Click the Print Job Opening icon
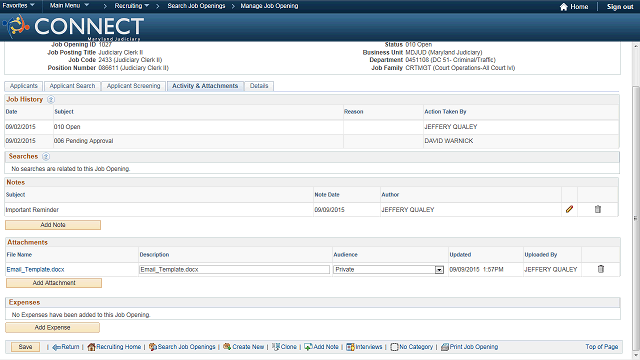 (x=445, y=347)
